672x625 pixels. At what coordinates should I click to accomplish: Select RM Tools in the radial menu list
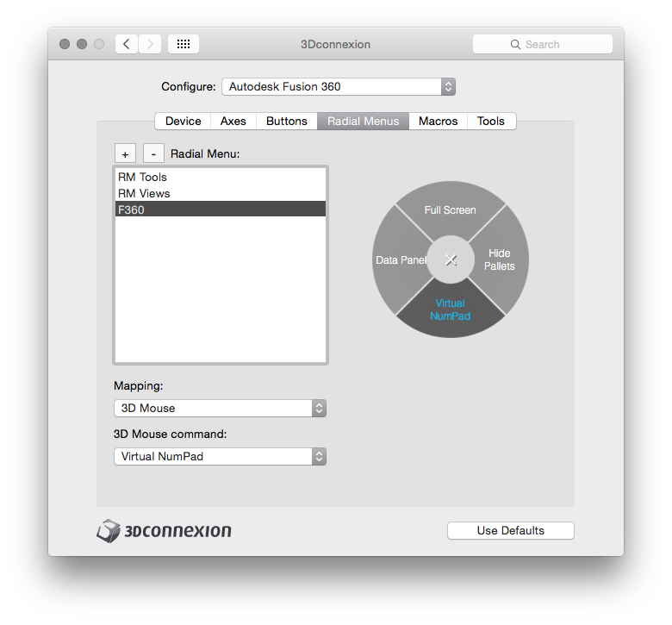click(221, 177)
